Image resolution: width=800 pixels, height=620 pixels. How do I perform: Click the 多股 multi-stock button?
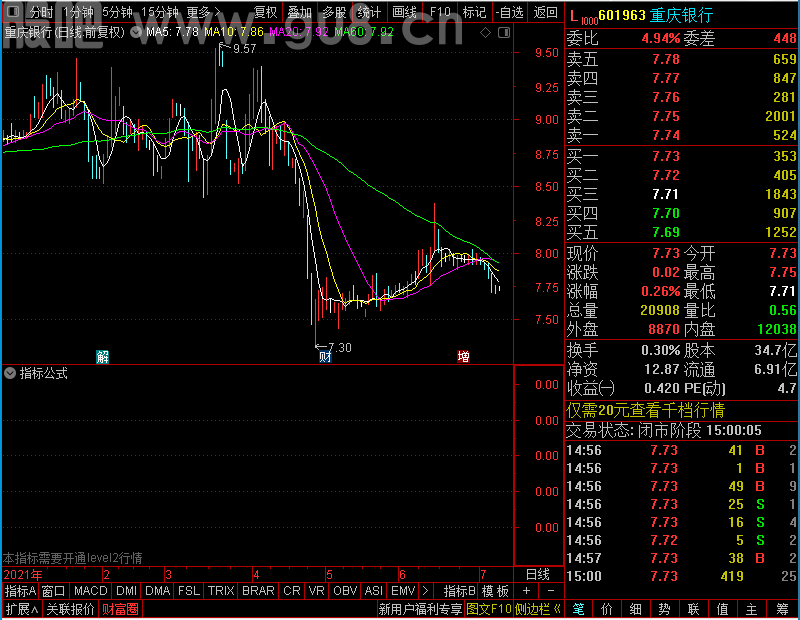(334, 12)
